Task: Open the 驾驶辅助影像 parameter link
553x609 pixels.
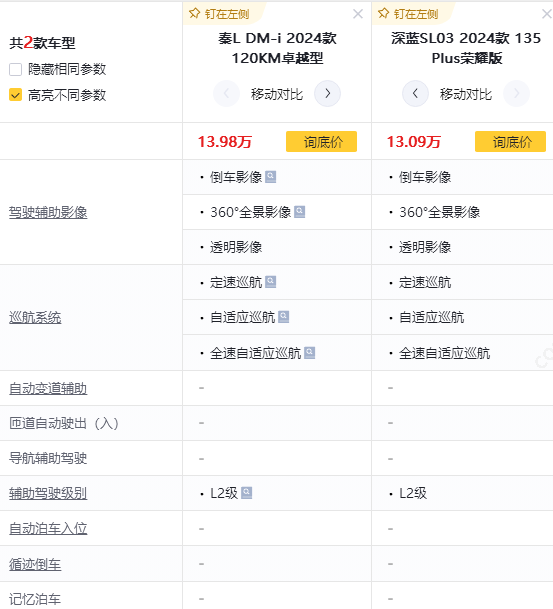Action: pyautogui.click(x=48, y=212)
